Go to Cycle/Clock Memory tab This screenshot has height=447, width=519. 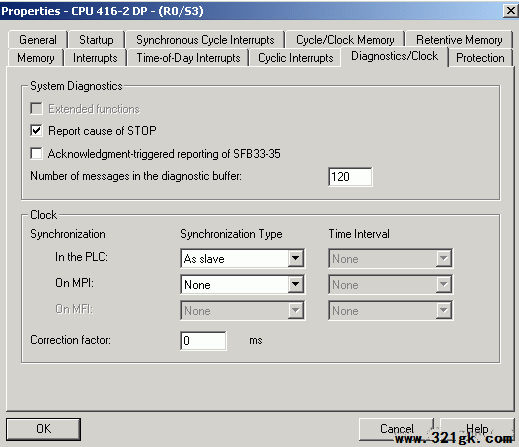coord(345,40)
